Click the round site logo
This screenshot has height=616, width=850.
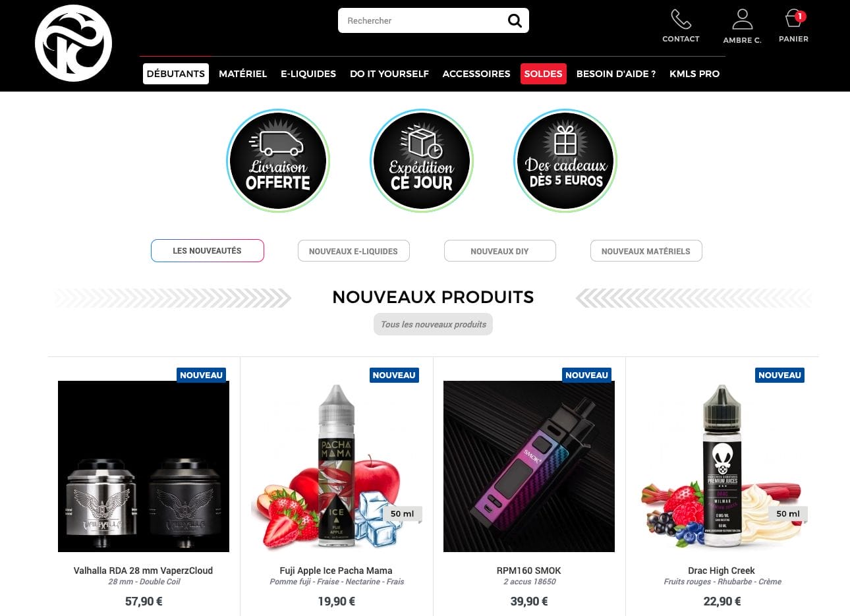pyautogui.click(x=73, y=43)
